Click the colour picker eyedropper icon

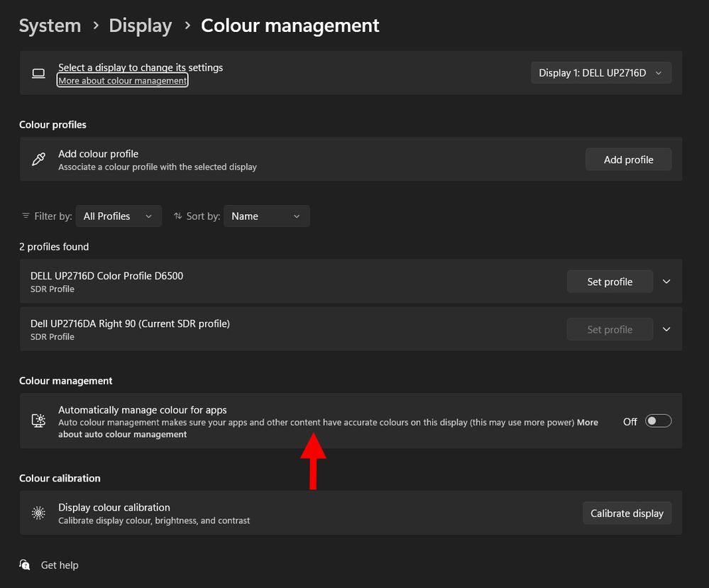tap(38, 160)
